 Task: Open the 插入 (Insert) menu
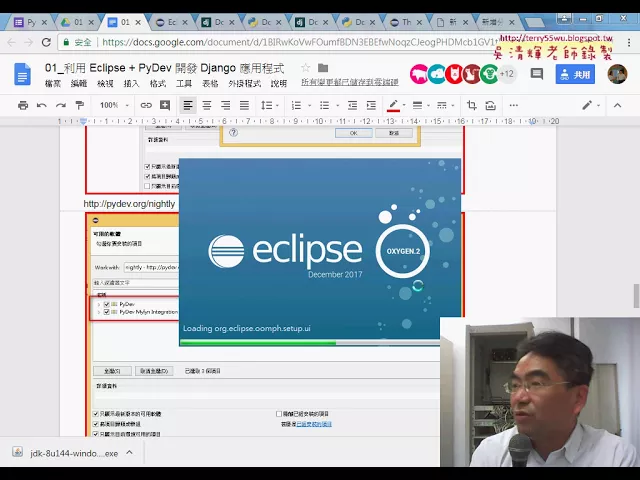pos(131,84)
